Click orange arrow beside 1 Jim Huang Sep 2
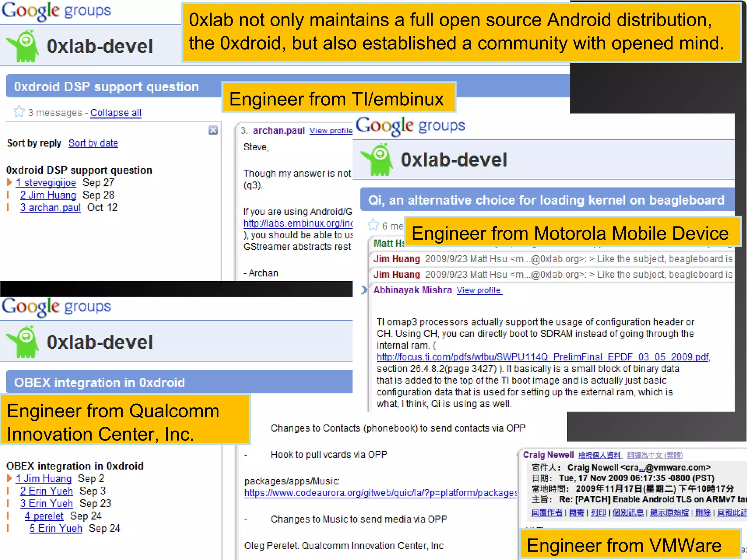Image resolution: width=747 pixels, height=560 pixels. pos(9,478)
